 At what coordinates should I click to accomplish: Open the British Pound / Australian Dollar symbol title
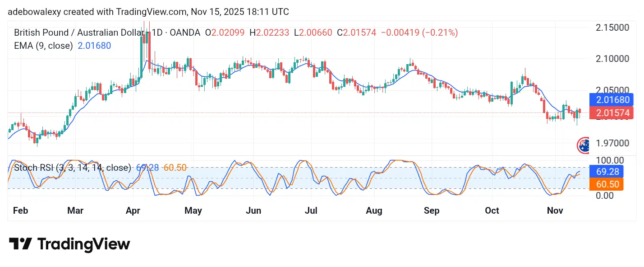point(79,33)
